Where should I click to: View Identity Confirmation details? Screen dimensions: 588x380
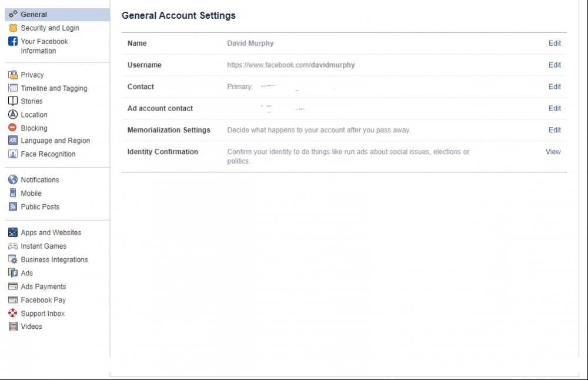point(553,152)
